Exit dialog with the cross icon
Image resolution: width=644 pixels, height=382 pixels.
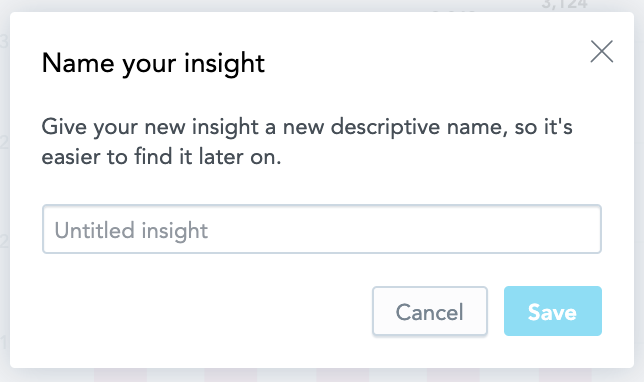tap(602, 51)
